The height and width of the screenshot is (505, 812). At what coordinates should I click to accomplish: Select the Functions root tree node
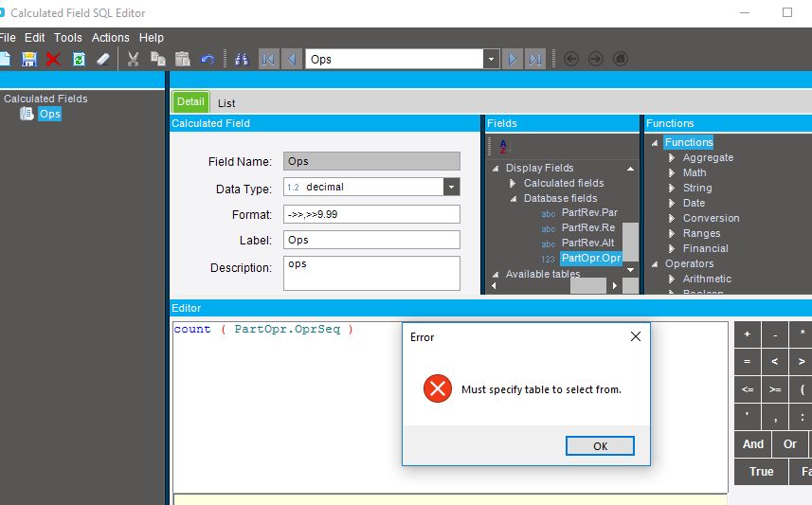pos(689,142)
